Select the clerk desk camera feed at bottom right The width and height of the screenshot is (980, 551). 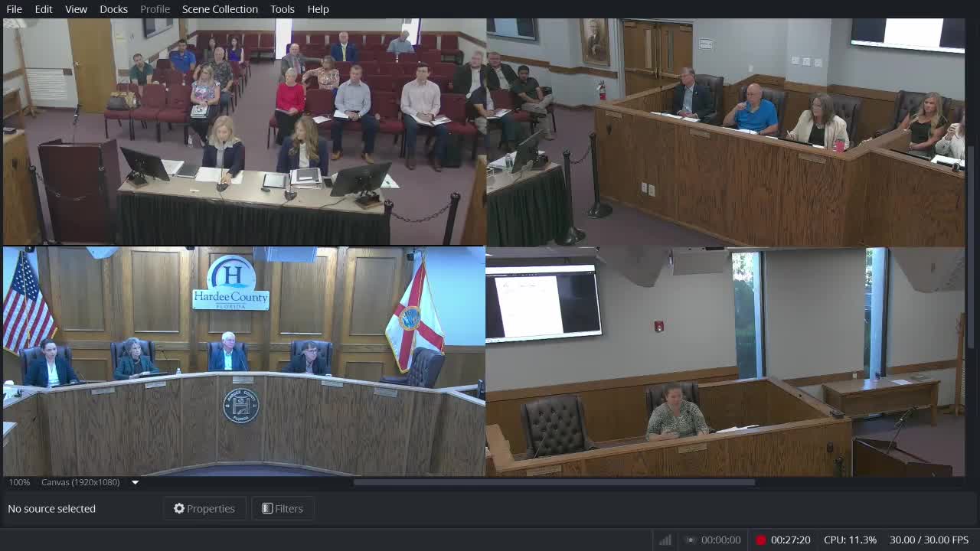726,361
